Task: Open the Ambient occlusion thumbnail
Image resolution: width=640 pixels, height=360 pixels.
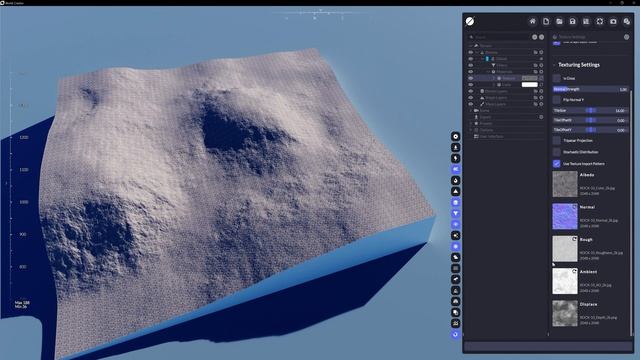Action: point(565,281)
